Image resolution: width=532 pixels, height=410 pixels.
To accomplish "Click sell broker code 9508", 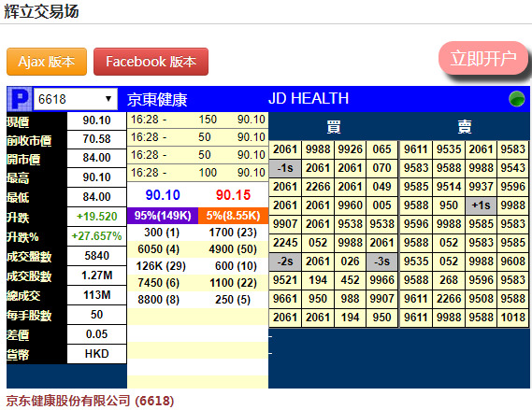I will pos(482,299).
